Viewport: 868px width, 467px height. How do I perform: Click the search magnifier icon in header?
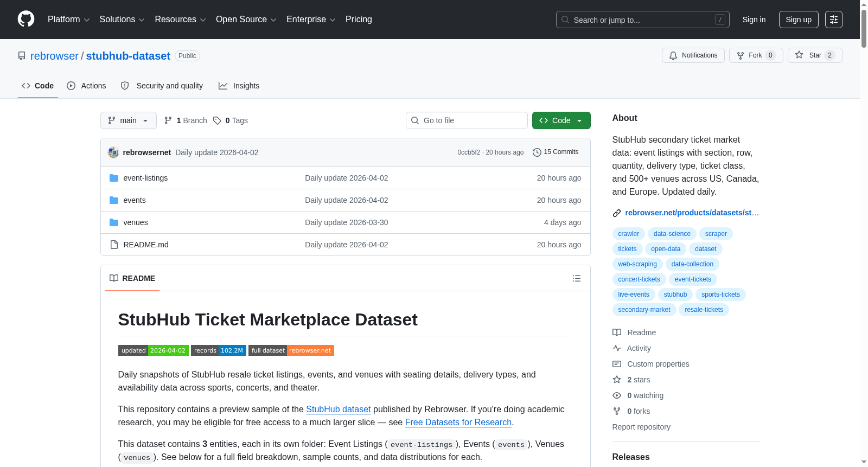(x=565, y=20)
